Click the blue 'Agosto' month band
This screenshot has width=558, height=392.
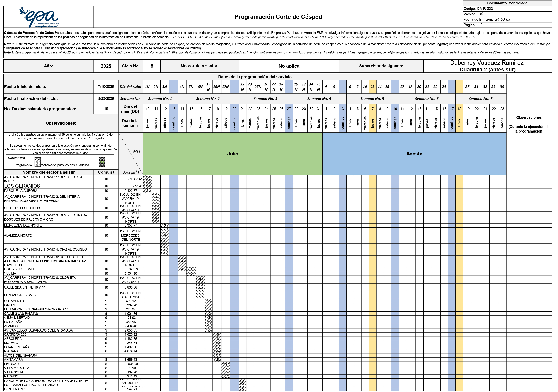414,154
